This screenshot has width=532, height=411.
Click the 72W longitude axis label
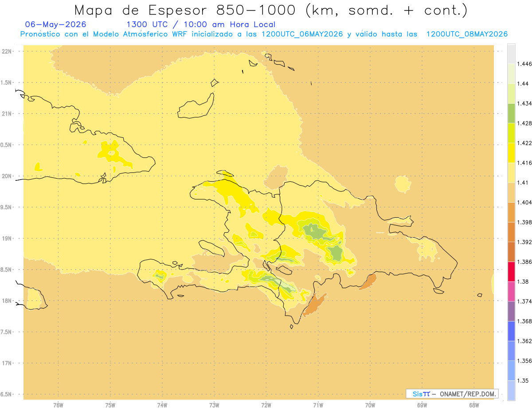[x=266, y=405]
